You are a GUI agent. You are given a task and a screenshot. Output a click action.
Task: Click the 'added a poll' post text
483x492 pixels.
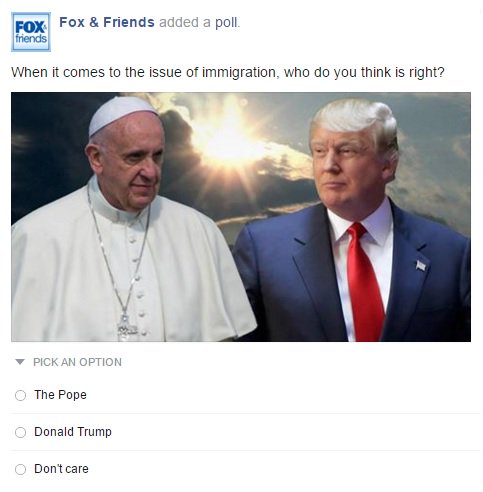[x=199, y=22]
